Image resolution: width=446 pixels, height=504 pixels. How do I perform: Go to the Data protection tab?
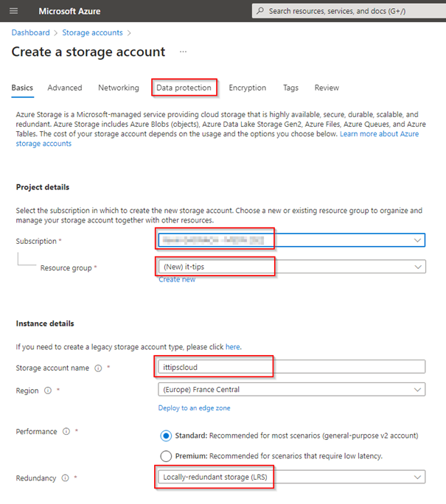coord(184,88)
